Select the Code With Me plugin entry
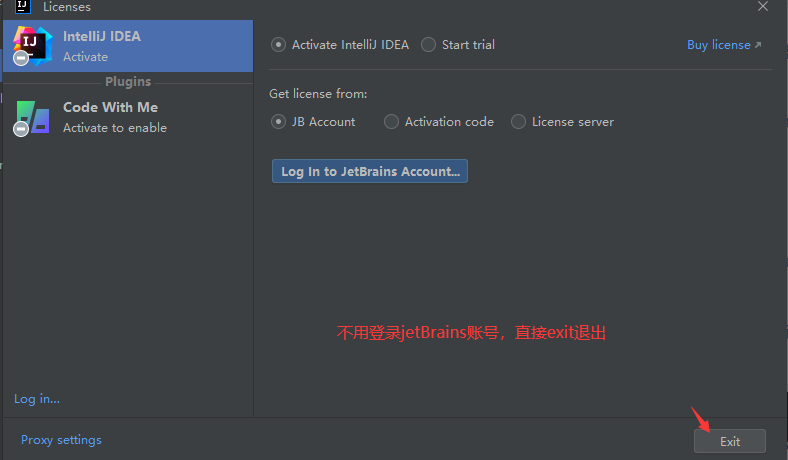Viewport: 788px width, 460px height. tap(128, 117)
